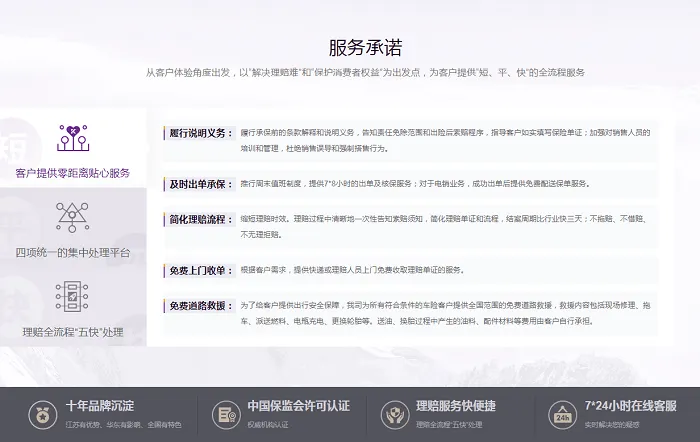The width and height of the screenshot is (700, 442).
Task: Click the 履行说明义务 heading
Action: (200, 132)
